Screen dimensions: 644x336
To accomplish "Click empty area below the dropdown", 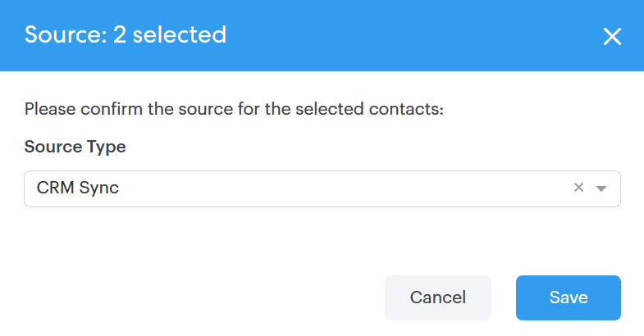I will pyautogui.click(x=322, y=238).
